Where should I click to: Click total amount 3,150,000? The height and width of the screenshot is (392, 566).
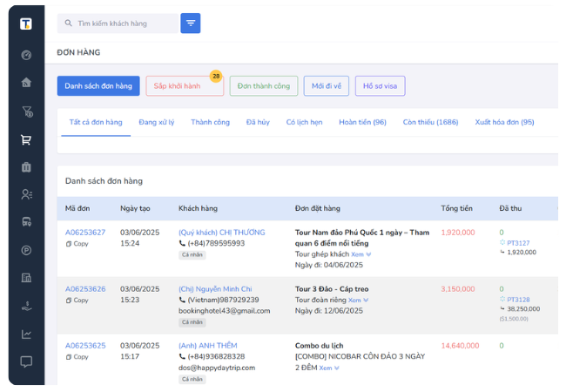tap(458, 289)
